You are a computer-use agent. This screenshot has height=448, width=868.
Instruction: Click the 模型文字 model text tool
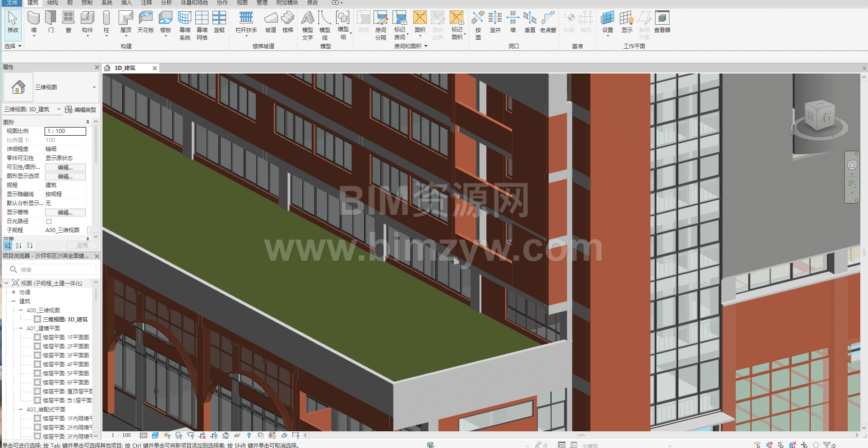pyautogui.click(x=308, y=26)
